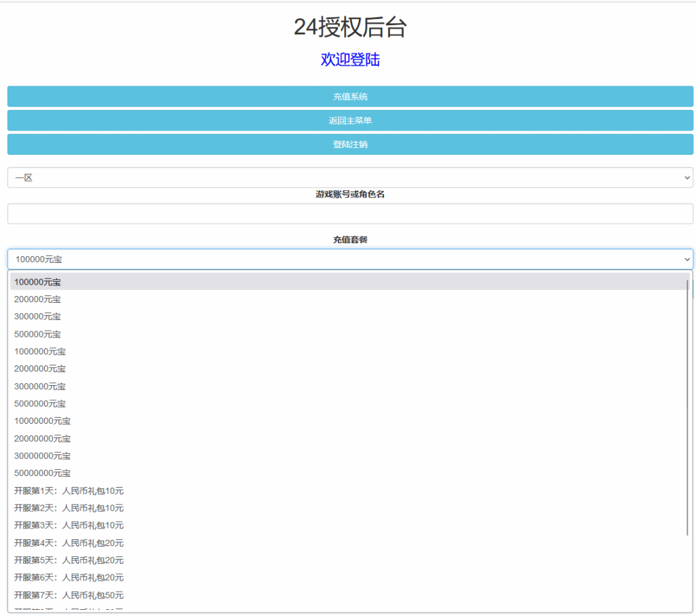The width and height of the screenshot is (696, 616).
Task: Click the 游戏账号或角色名 input field
Action: [350, 214]
